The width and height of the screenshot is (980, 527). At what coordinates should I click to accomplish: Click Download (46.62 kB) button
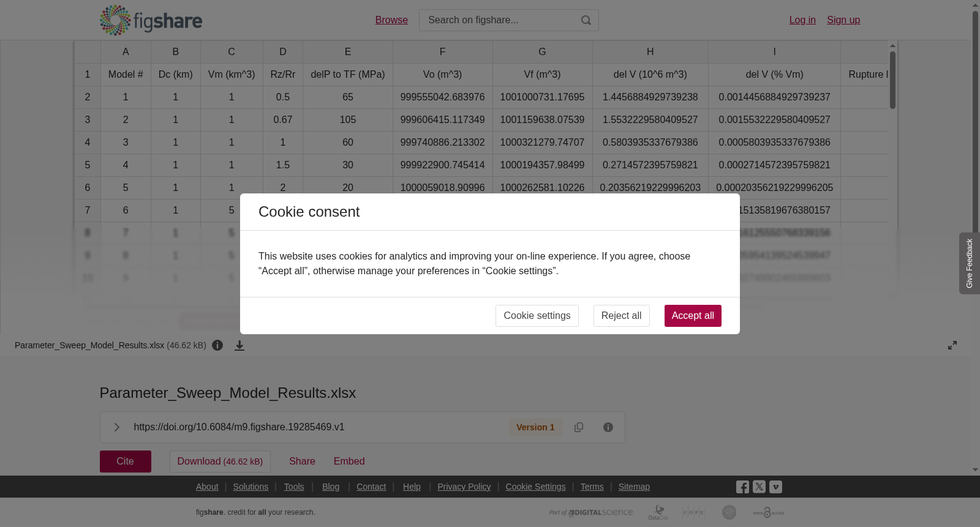coord(220,462)
